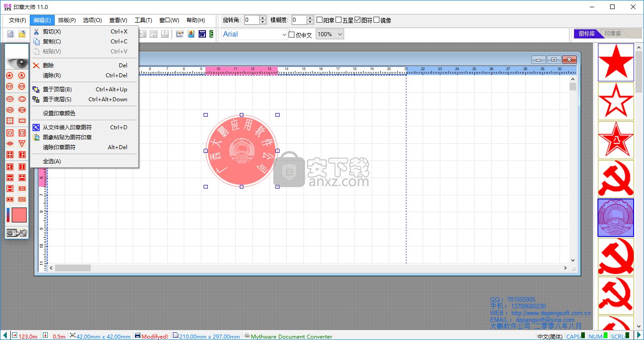The width and height of the screenshot is (644, 340).
Task: Click the red-blue gradient bar beside swatch
Action: 8,215
